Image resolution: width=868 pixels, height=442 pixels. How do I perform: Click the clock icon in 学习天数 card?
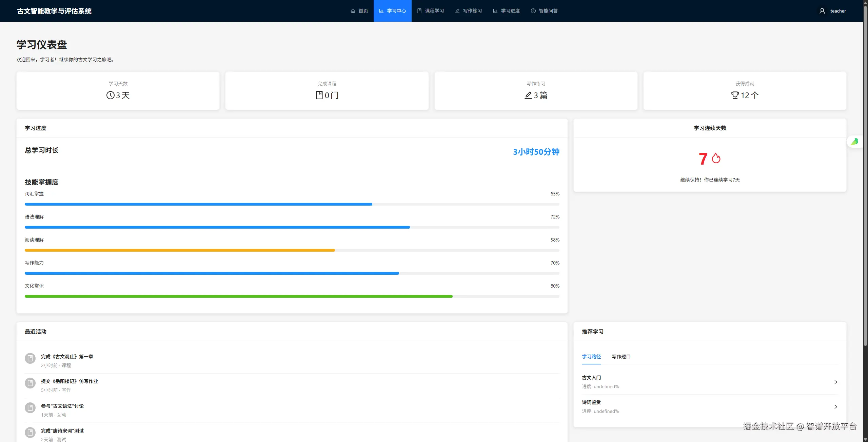point(110,95)
